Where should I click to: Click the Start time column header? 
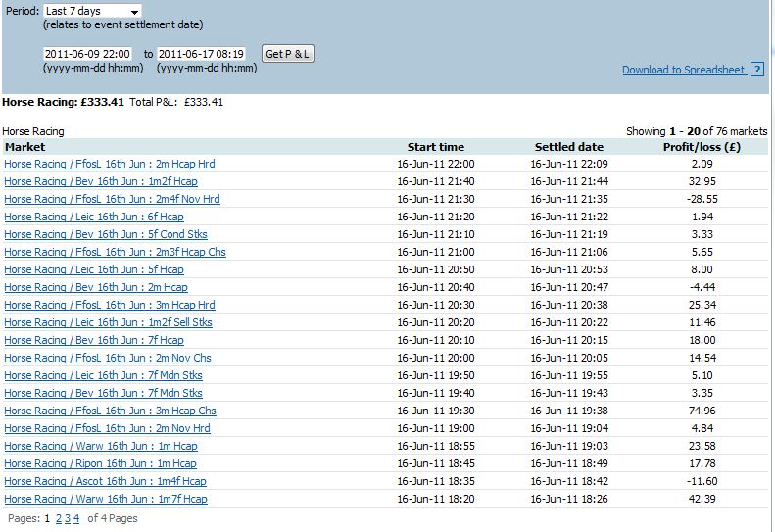(x=436, y=147)
